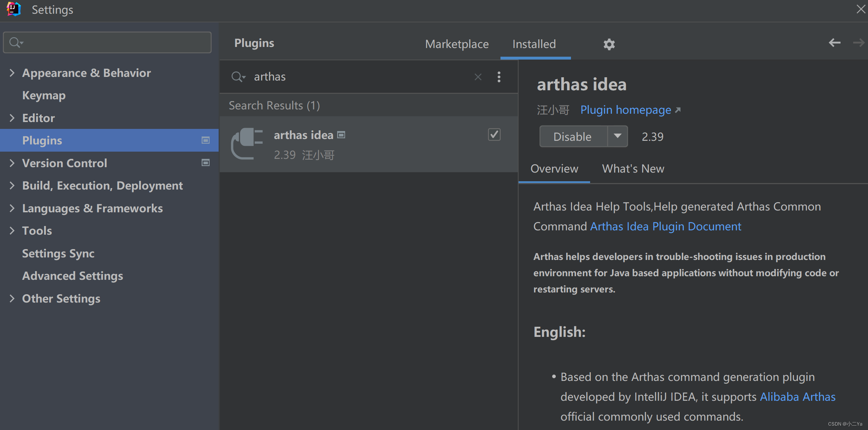Image resolution: width=868 pixels, height=430 pixels.
Task: Select Advanced Settings in the tree
Action: pyautogui.click(x=73, y=276)
